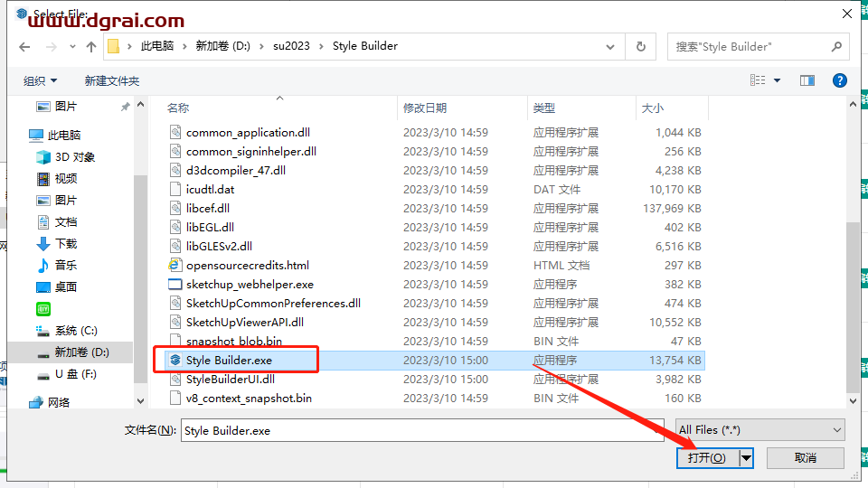Select 新加卷 (D:) drive in the tree
The height and width of the screenshot is (488, 868).
tap(81, 352)
